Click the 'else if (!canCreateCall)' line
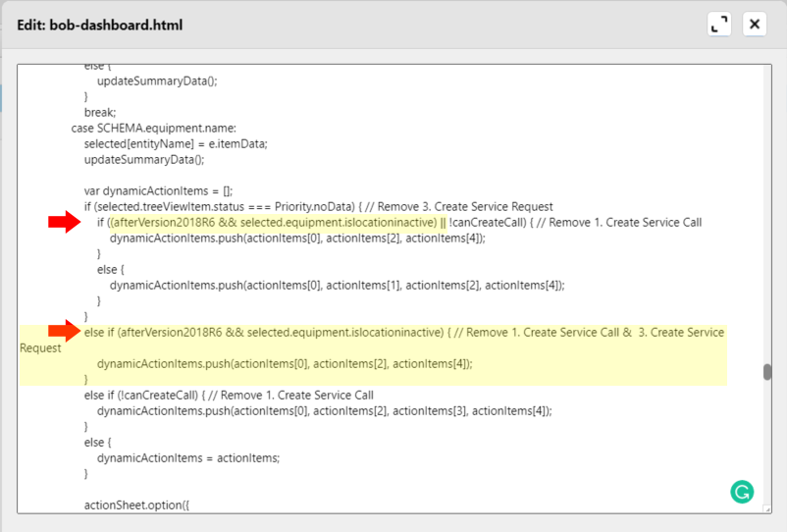 click(228, 395)
